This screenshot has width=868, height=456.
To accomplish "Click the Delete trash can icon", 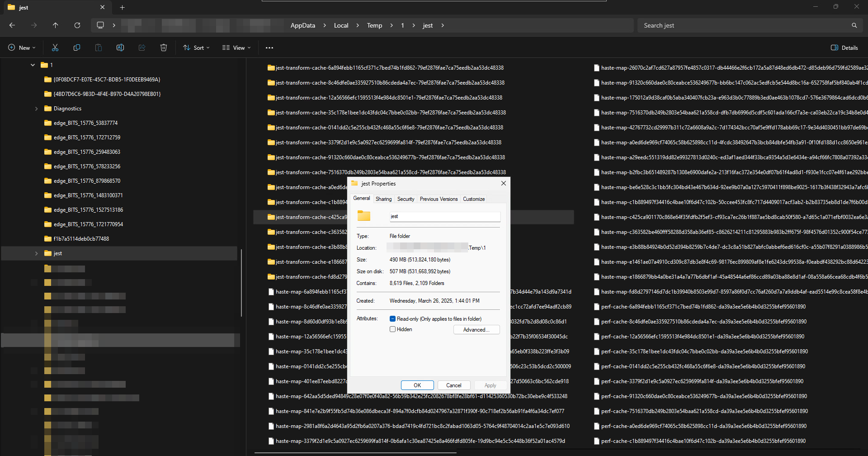I will [164, 47].
